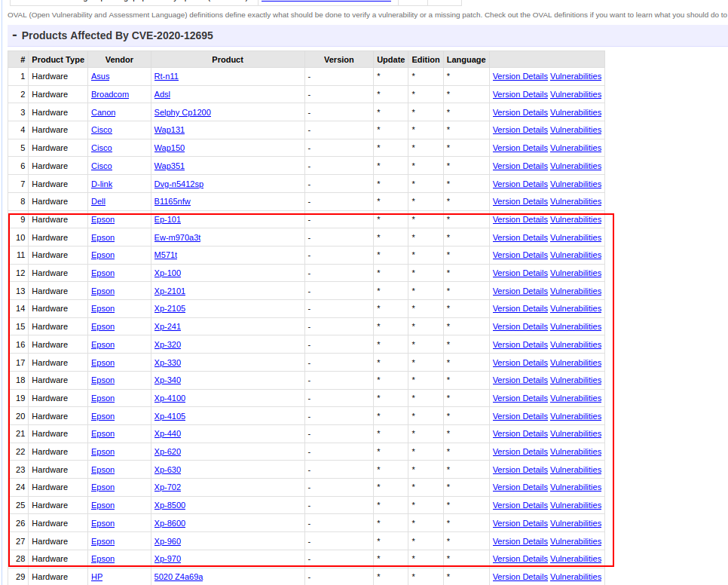The image size is (728, 585).
Task: Open the Rt-n11 product link
Action: tap(166, 77)
